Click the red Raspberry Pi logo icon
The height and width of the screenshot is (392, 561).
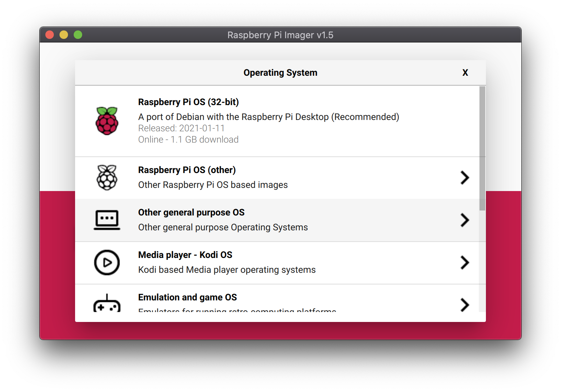pyautogui.click(x=107, y=121)
